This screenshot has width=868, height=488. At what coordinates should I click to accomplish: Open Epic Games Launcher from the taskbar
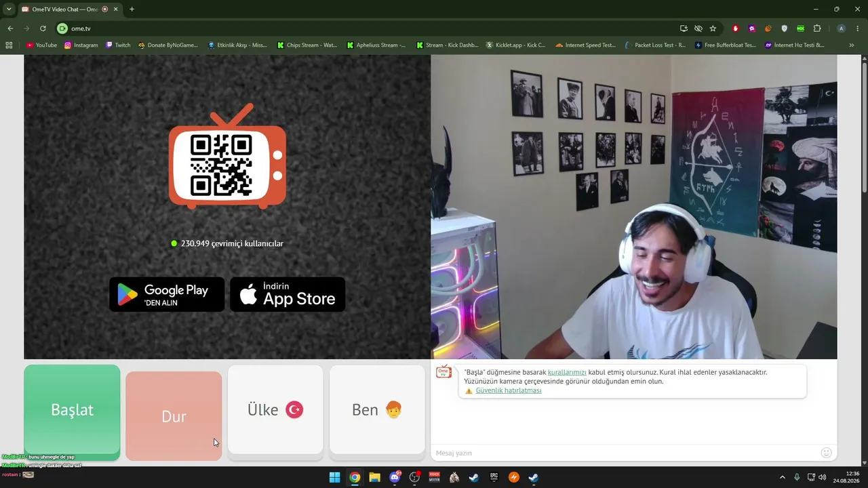[494, 477]
